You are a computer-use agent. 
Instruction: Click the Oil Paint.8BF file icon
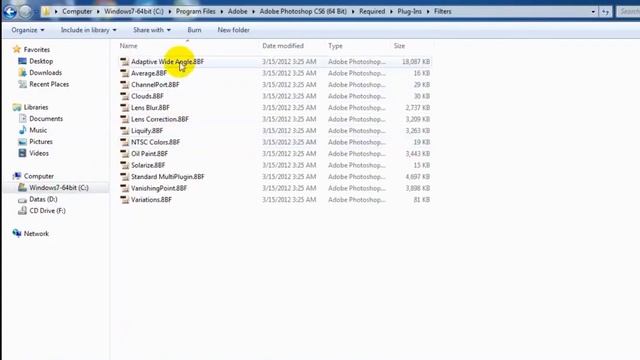[124, 153]
